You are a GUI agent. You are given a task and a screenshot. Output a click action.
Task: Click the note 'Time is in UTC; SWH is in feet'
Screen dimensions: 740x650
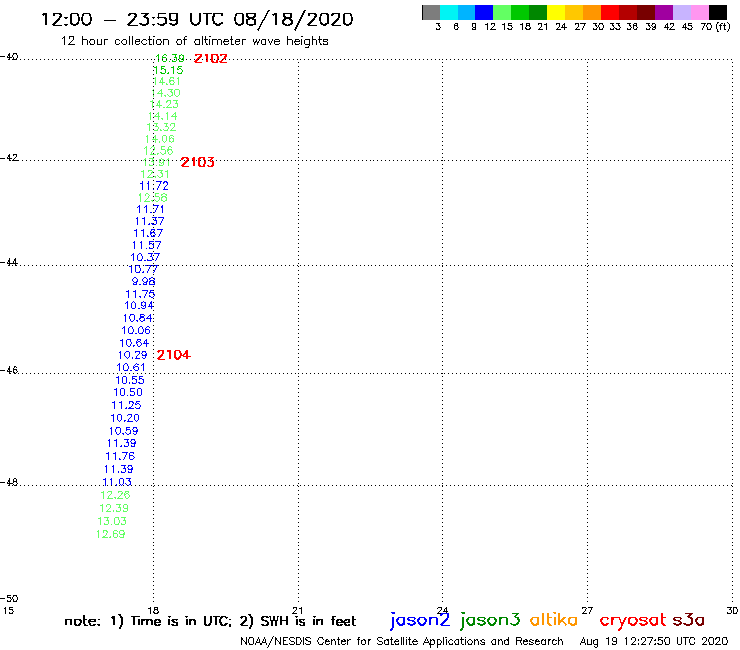click(210, 621)
